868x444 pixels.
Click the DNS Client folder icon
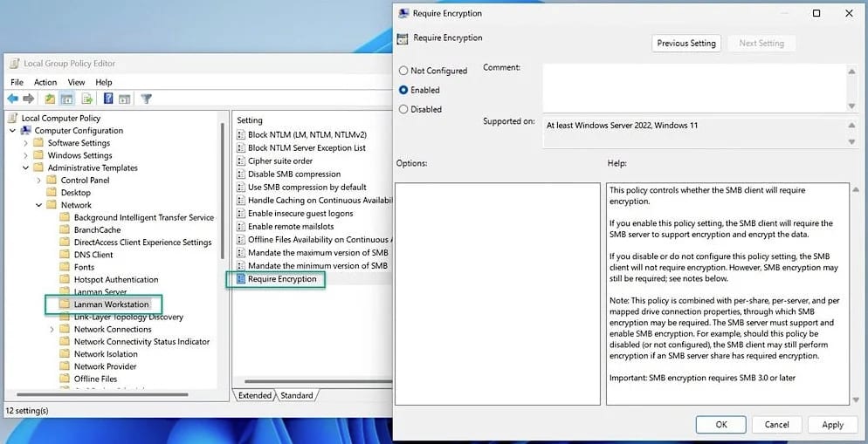65,255
